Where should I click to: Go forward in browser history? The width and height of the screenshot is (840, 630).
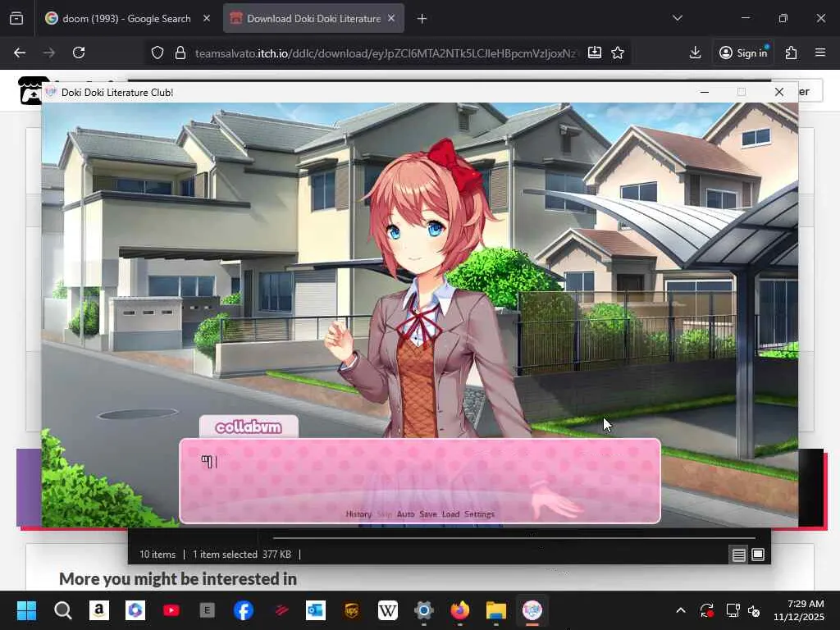click(49, 52)
